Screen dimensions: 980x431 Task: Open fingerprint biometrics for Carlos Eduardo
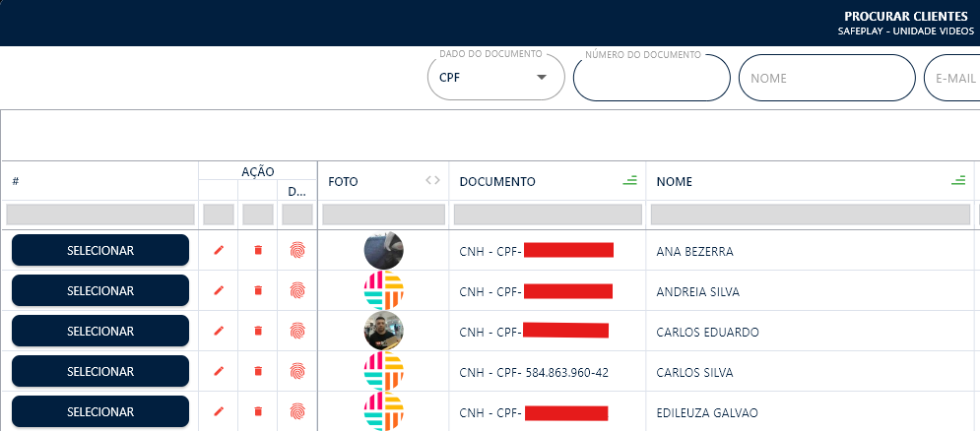(x=297, y=332)
